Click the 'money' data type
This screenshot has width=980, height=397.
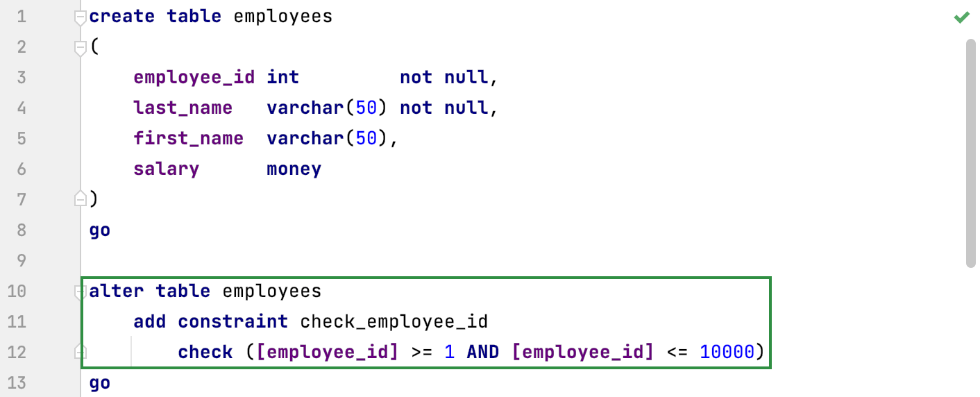294,169
